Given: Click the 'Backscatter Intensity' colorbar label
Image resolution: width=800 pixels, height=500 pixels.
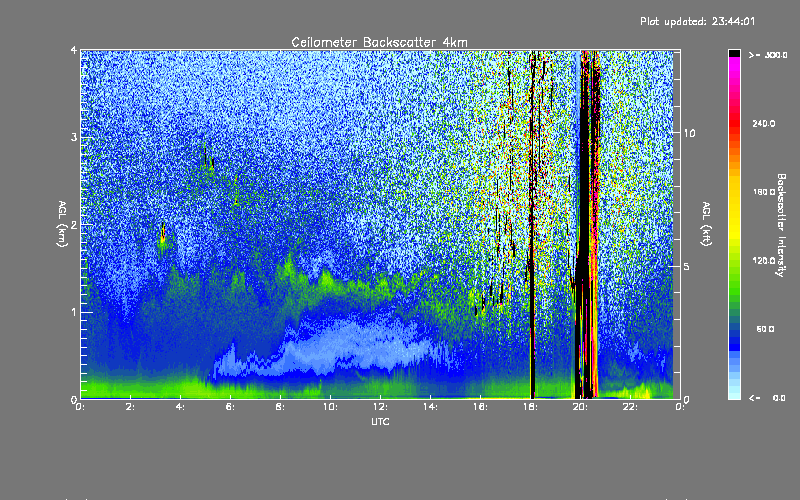Looking at the screenshot, I should tap(781, 225).
